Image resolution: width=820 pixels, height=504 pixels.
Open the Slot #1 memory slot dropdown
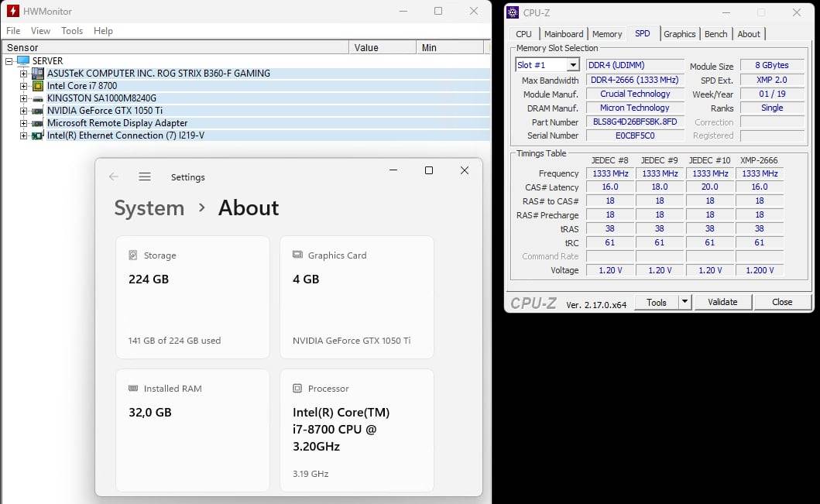tap(573, 66)
